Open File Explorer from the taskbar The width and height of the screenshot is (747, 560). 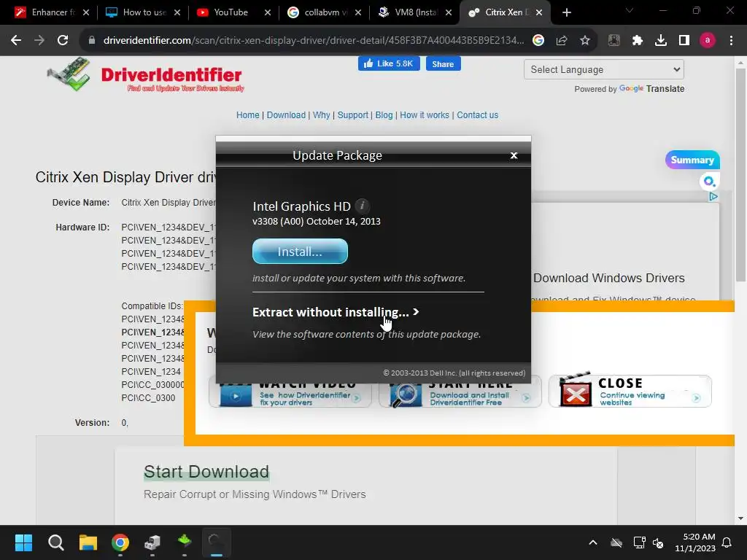point(88,542)
